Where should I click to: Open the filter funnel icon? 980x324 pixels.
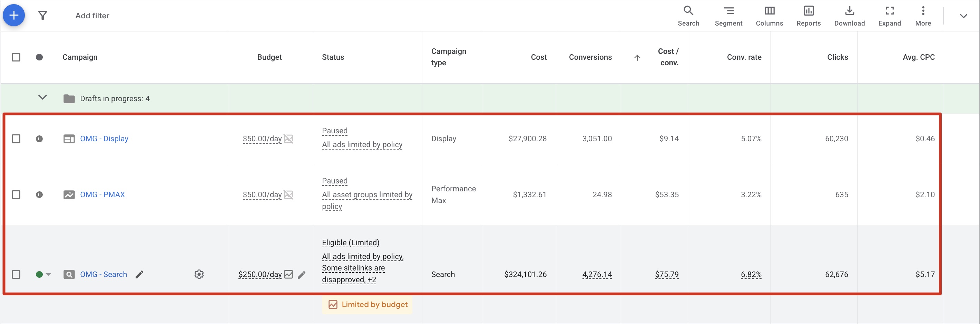(x=42, y=16)
